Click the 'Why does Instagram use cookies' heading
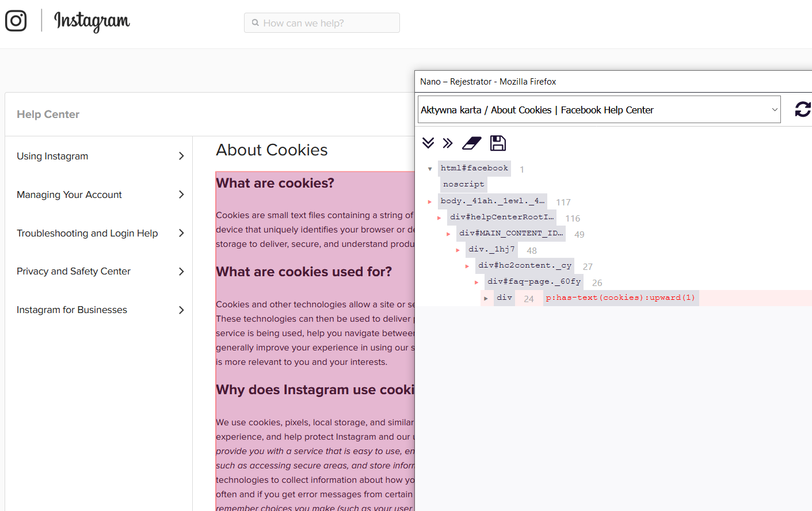Screen dimensions: 812x511 point(315,390)
